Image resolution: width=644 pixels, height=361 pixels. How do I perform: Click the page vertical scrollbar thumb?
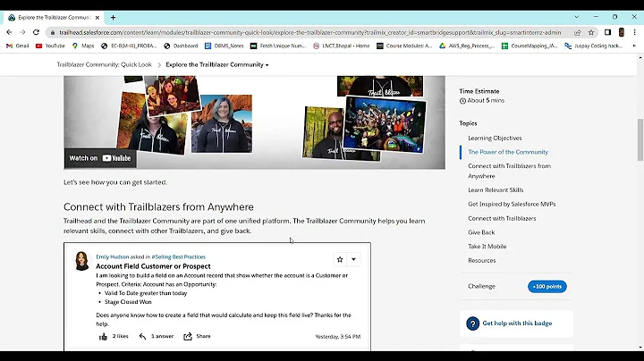pos(640,139)
